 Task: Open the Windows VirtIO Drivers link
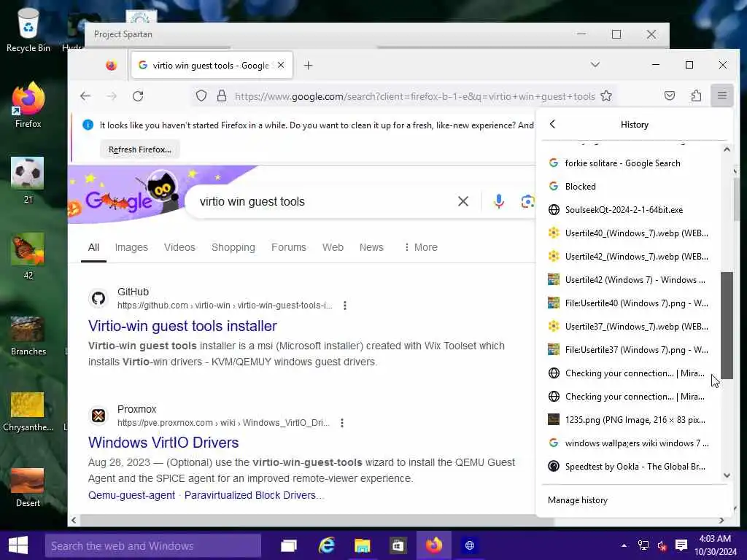(163, 443)
